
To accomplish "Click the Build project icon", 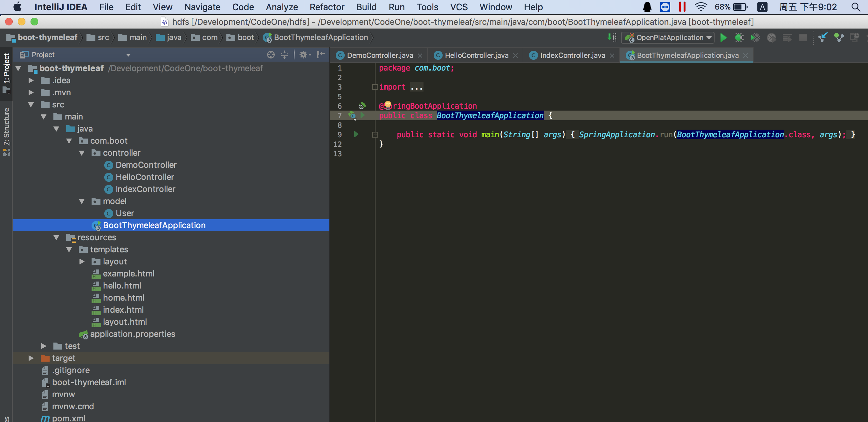I will (x=612, y=37).
